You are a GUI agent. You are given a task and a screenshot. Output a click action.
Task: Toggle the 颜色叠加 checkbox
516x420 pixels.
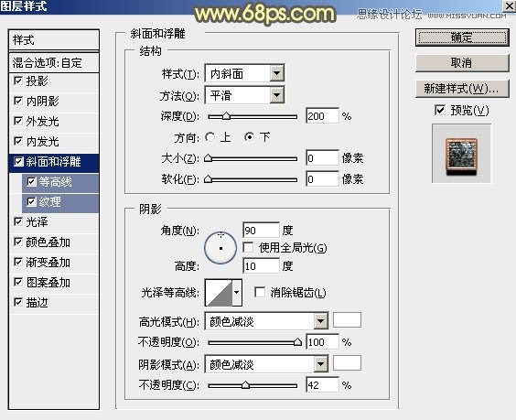point(18,242)
